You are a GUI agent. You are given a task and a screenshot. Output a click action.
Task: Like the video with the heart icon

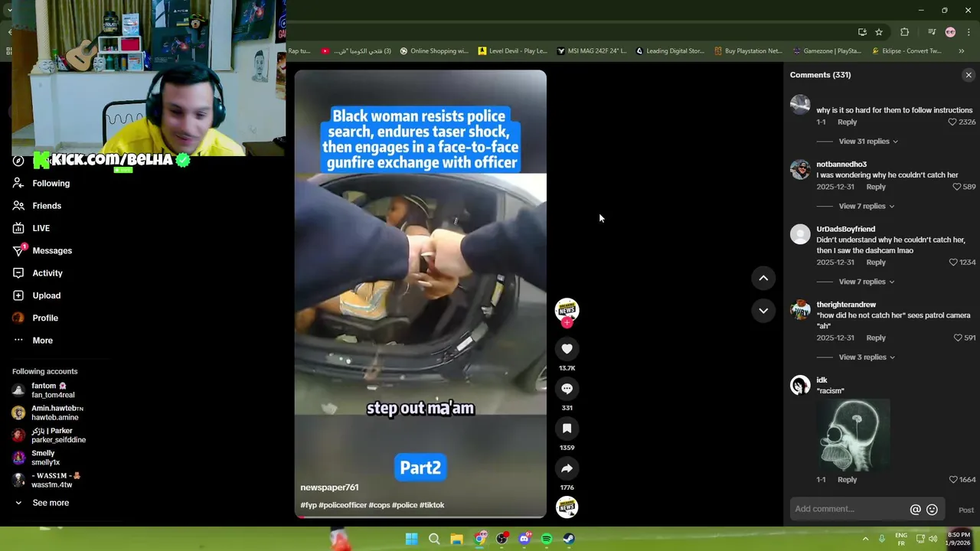tap(567, 349)
